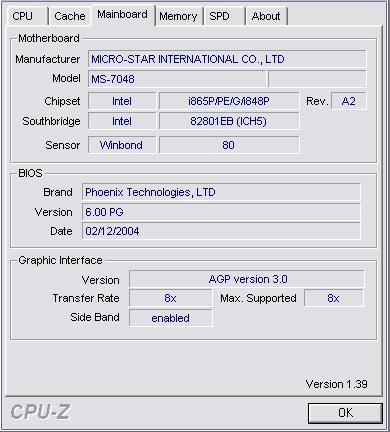The image size is (390, 432).
Task: Click the Manufacturer field MICRO-STAR INTERNATIONAL
Action: (227, 59)
